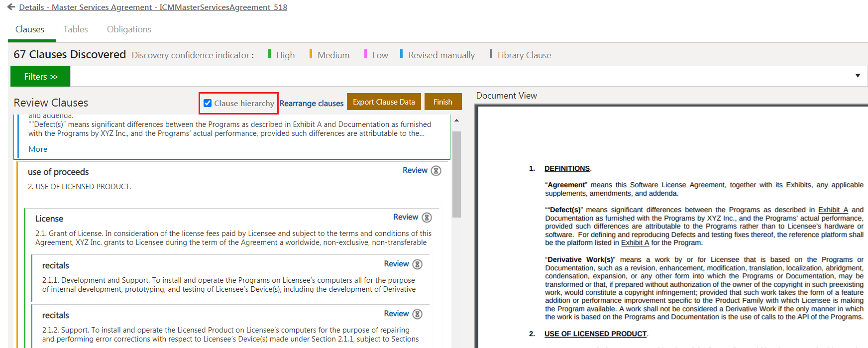Click the Finish button
The image size is (868, 348).
(442, 102)
